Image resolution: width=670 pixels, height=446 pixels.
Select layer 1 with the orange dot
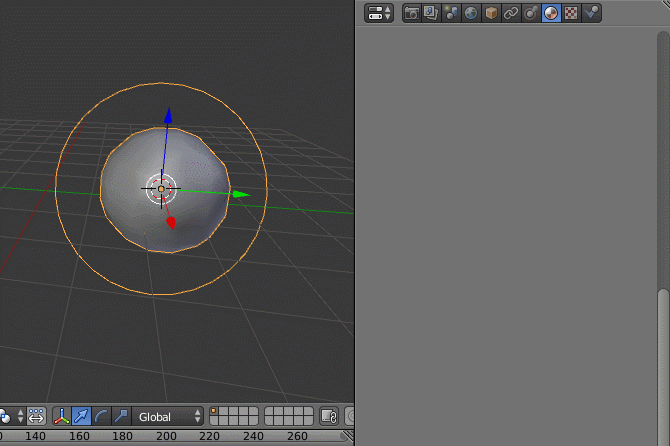214,411
